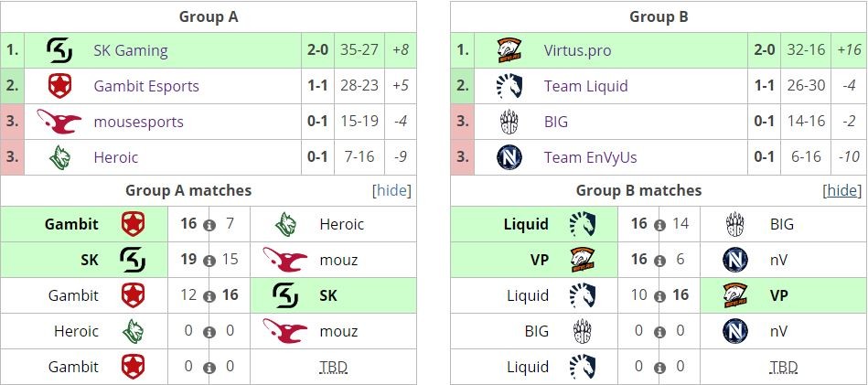Open the SK Gaming team link
The image size is (868, 385).
click(x=131, y=50)
